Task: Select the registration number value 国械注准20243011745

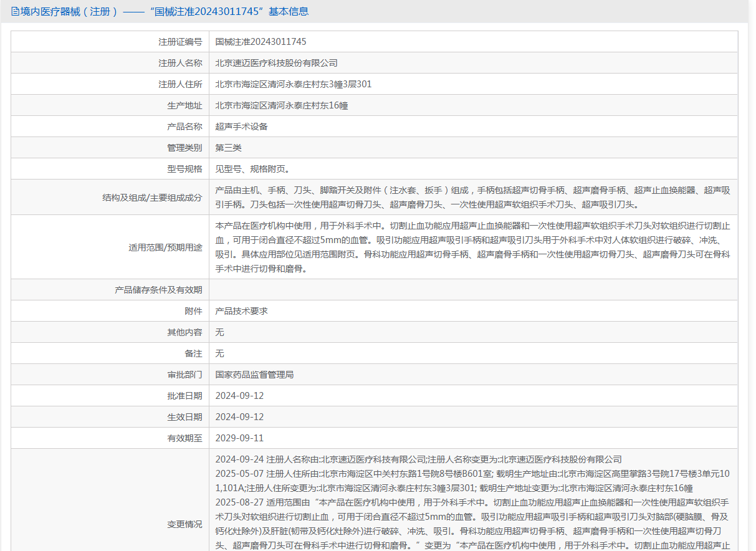Action: click(x=261, y=42)
